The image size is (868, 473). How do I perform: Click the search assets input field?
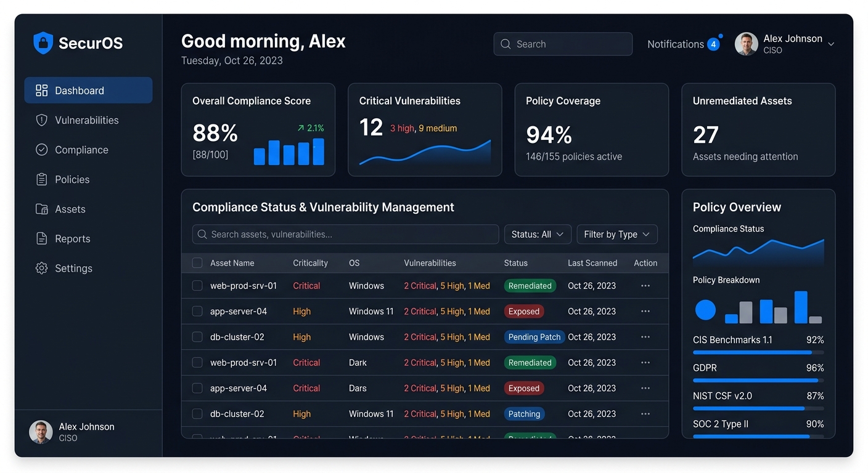tap(345, 234)
